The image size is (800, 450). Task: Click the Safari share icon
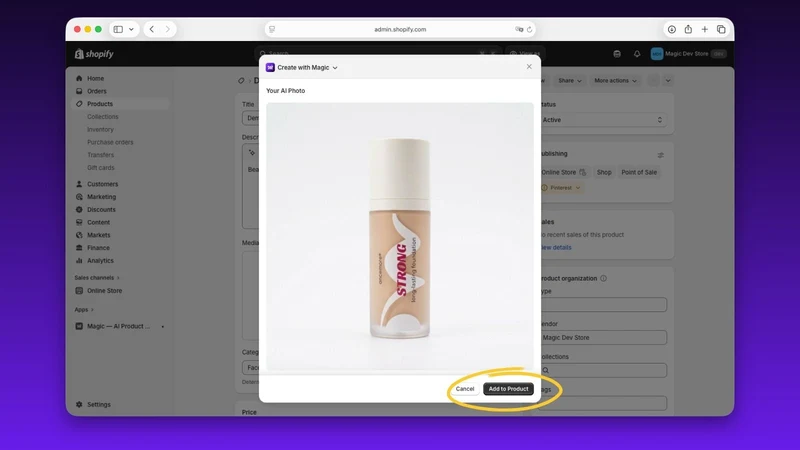pyautogui.click(x=688, y=29)
